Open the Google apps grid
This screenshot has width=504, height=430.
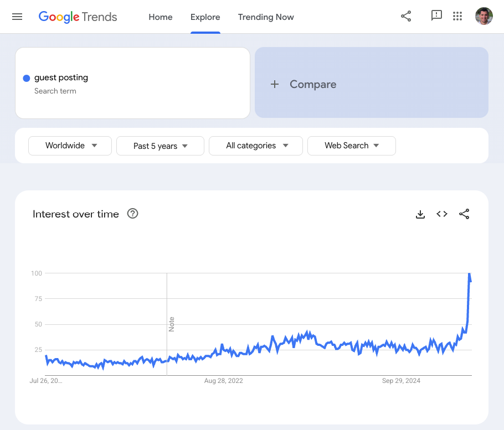click(457, 16)
